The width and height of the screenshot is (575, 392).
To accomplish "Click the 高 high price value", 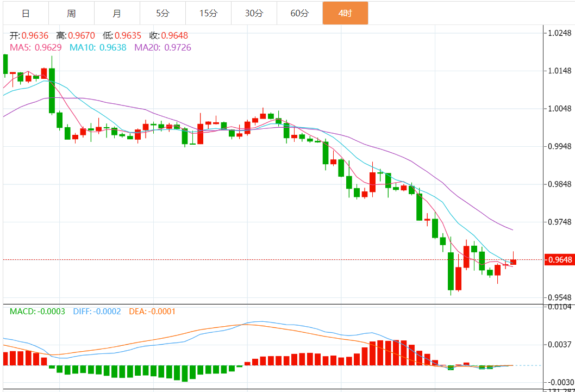I will tap(82, 36).
